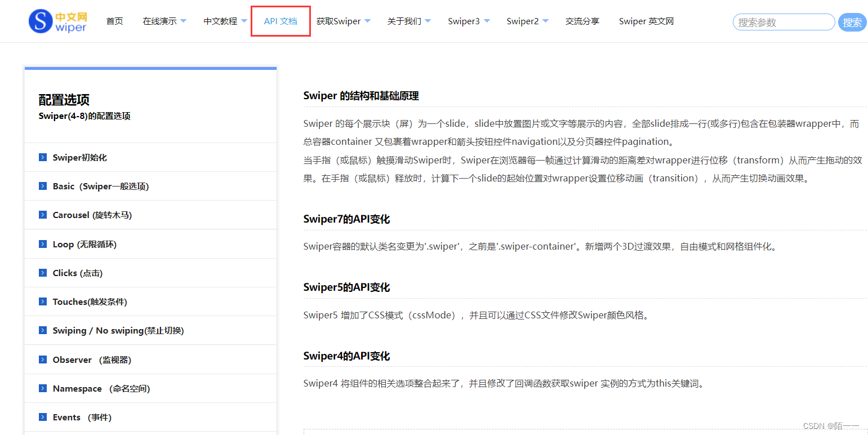Click the arrow icon beside Events (事件)
868x435 pixels.
point(43,417)
